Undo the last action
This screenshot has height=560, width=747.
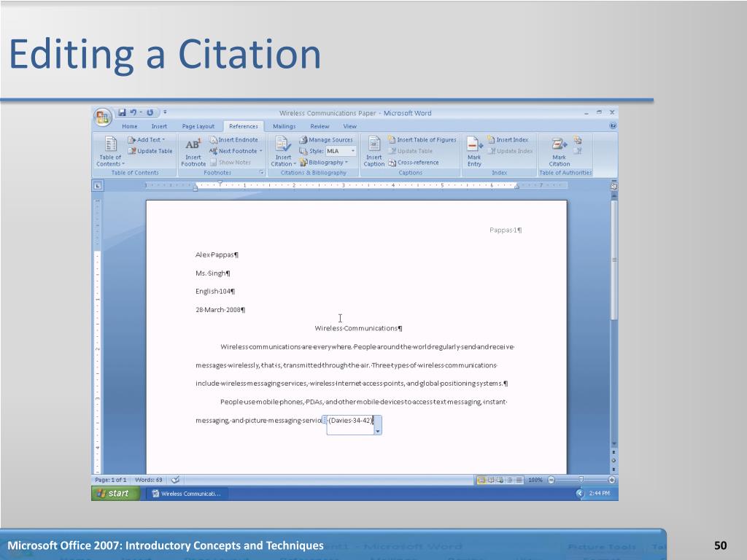[133, 112]
